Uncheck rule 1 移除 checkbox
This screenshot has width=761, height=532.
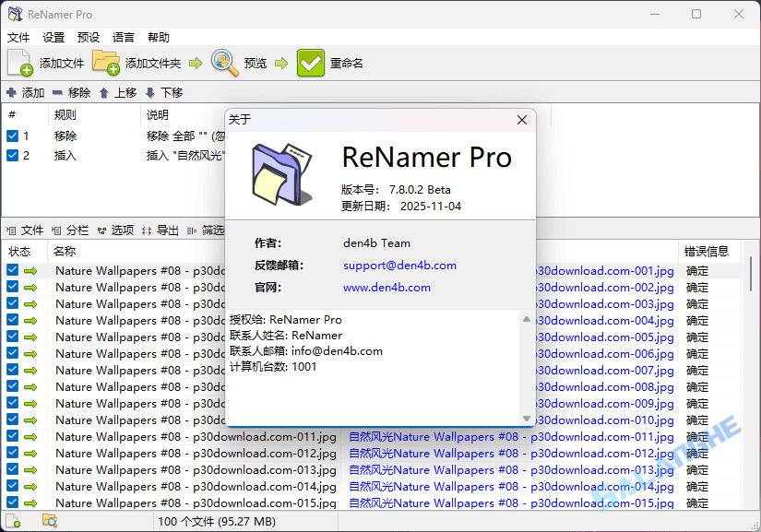pyautogui.click(x=13, y=136)
